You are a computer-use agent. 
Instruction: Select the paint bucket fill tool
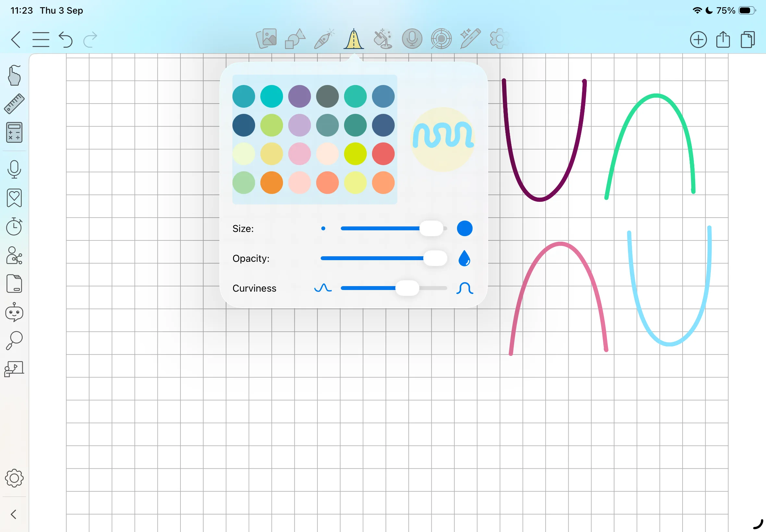(383, 39)
